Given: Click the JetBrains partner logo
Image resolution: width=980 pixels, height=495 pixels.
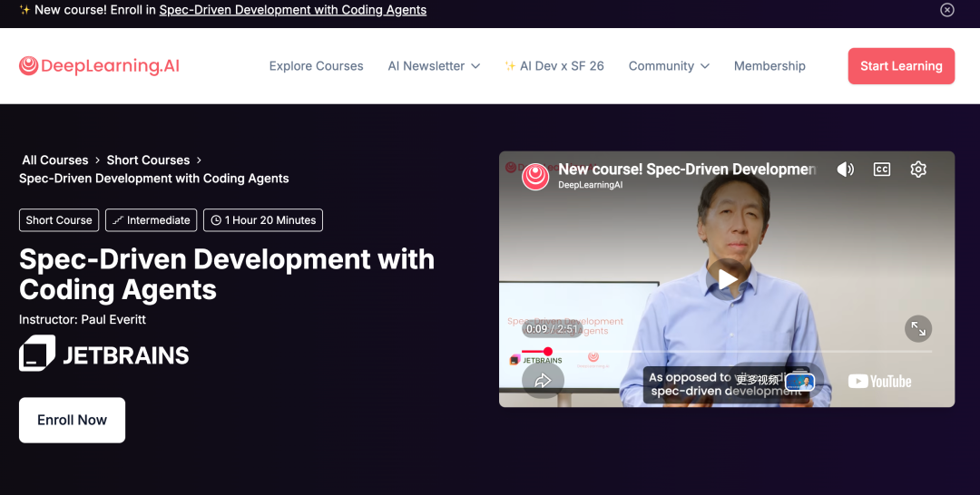Looking at the screenshot, I should click(103, 354).
